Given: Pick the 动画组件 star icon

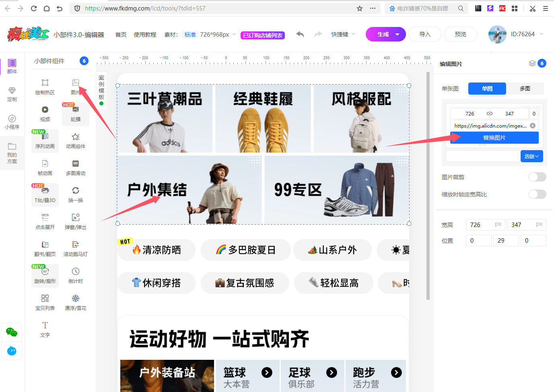Looking at the screenshot, I should click(76, 137).
